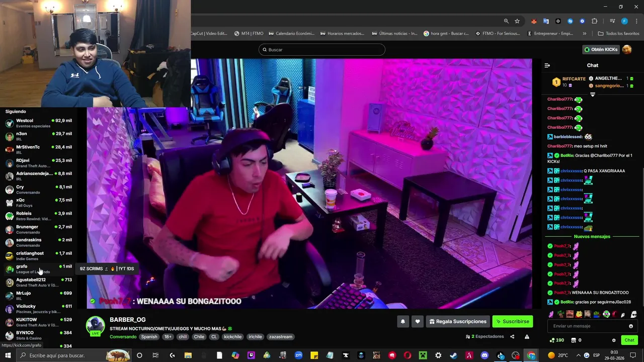Insert the Winnie the Pooh quick emote
The width and height of the screenshot is (644, 362).
click(x=579, y=314)
